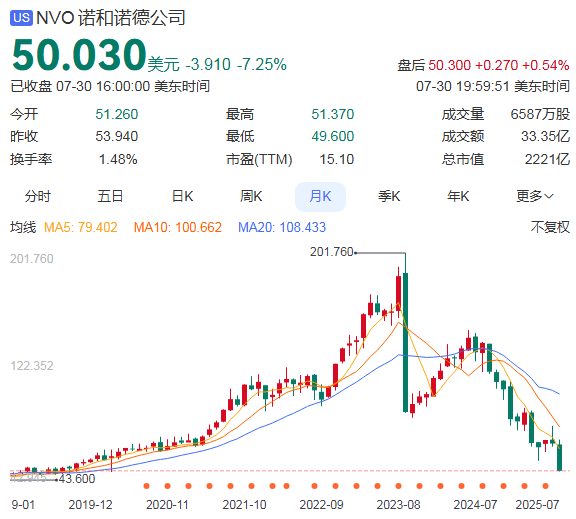Switch to the 年K chart tab

pos(458,197)
